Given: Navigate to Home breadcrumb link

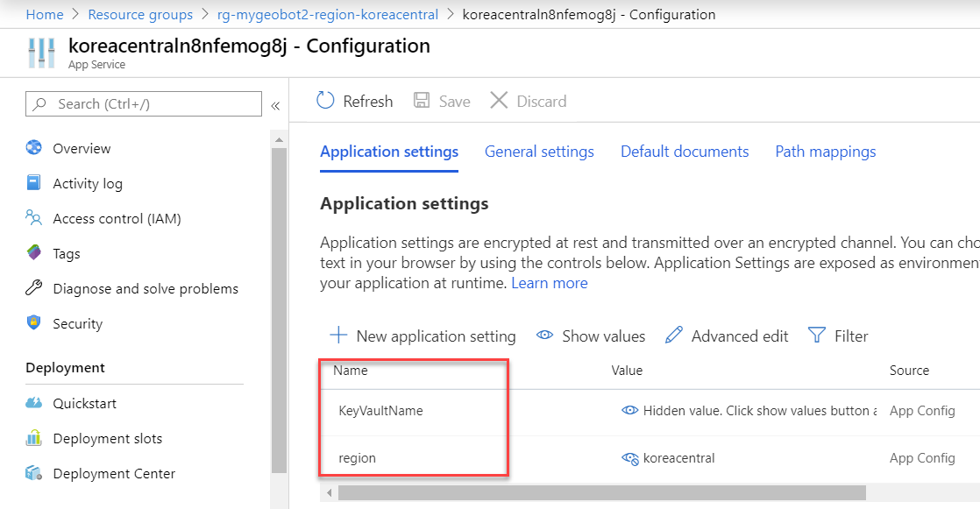Looking at the screenshot, I should 44,14.
